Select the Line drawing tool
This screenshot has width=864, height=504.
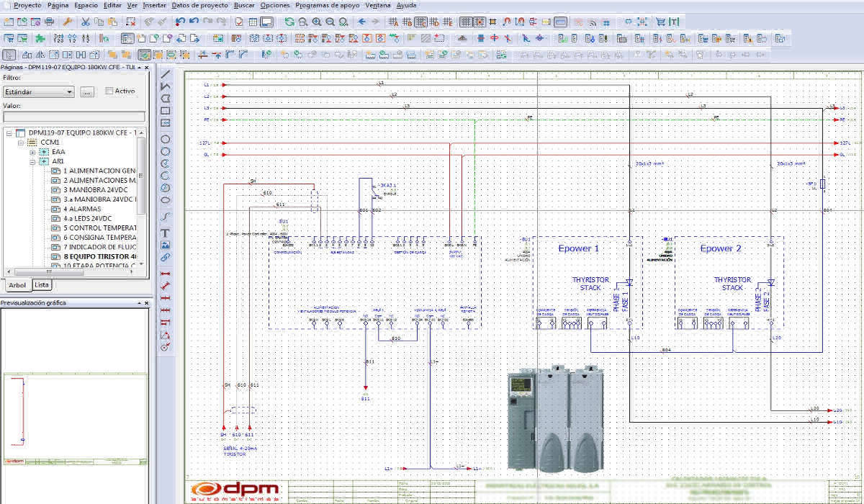pyautogui.click(x=166, y=73)
